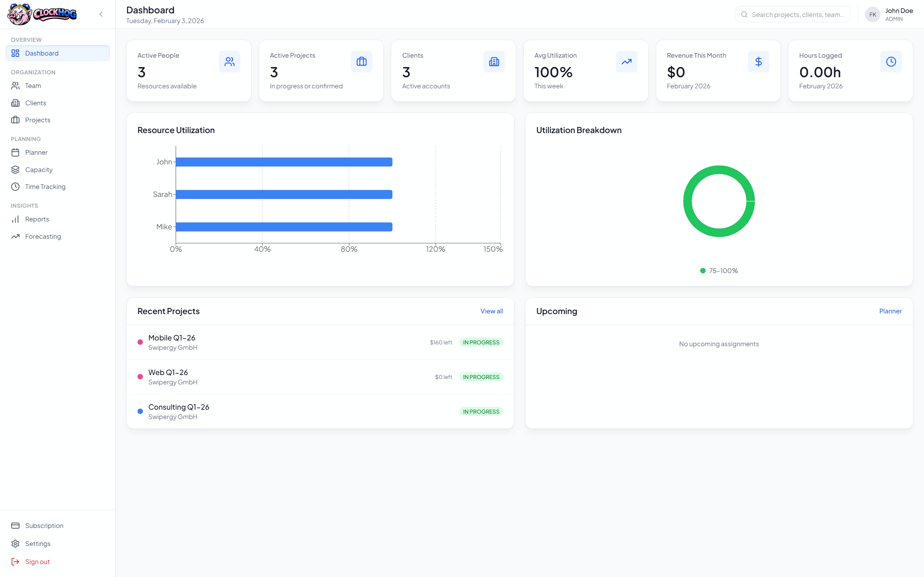
Task: Click the search magnifier icon
Action: 744,14
